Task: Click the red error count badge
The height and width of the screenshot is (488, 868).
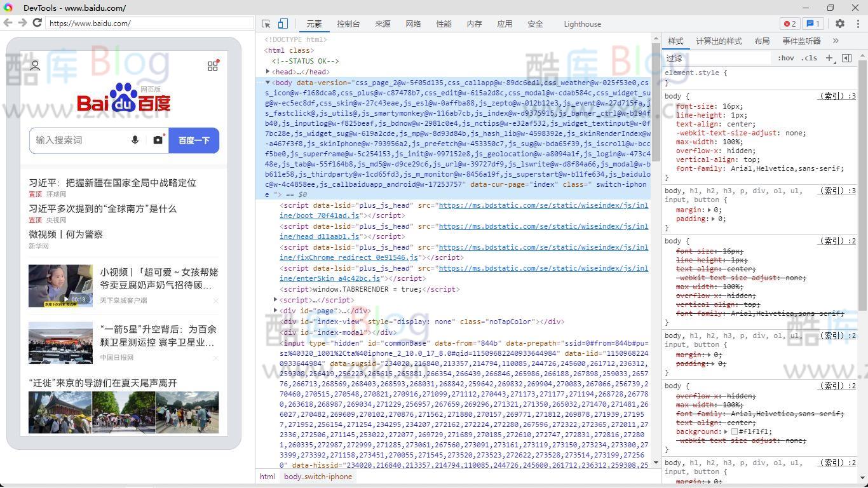Action: tap(790, 24)
